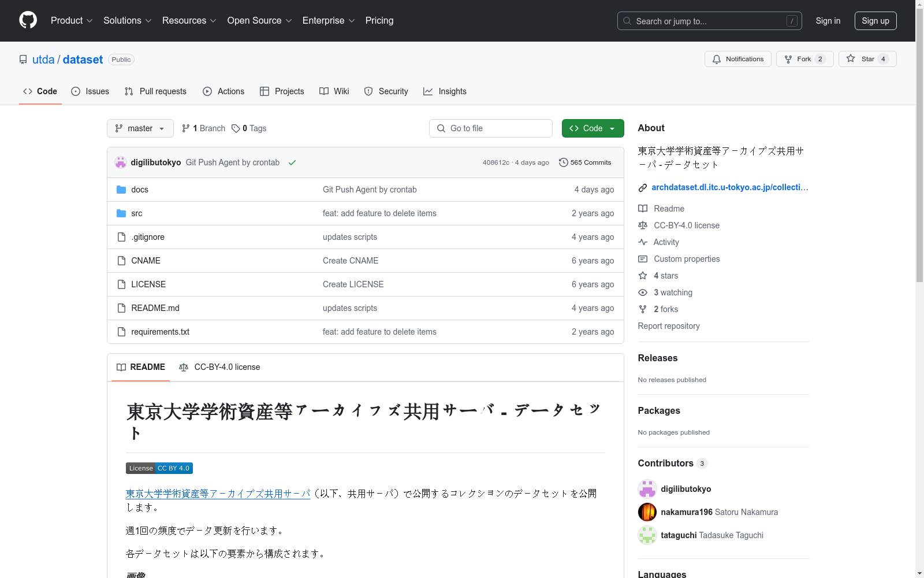Open contributor digilibutokyo's profile
The image size is (924, 578).
[x=686, y=489]
